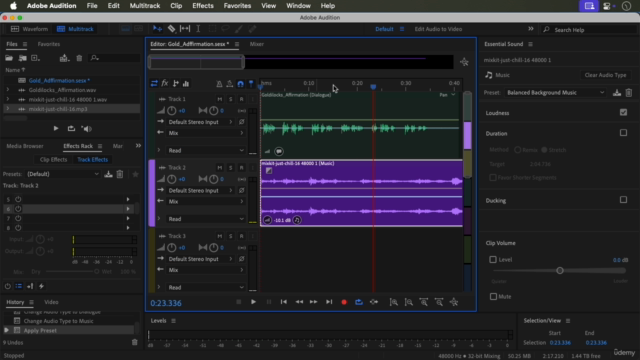Adjust Clip Volume level slider handle

click(560, 271)
